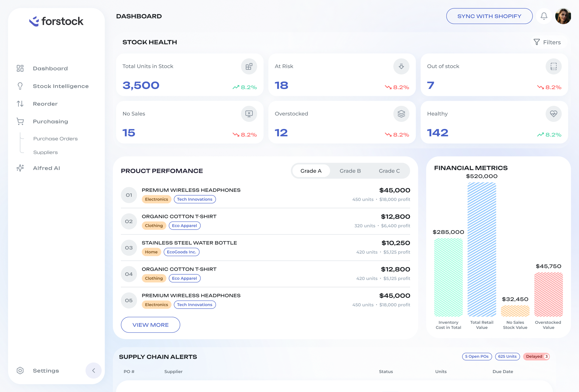Collapse the sidebar with the chevron button
579x392 pixels.
pyautogui.click(x=93, y=371)
